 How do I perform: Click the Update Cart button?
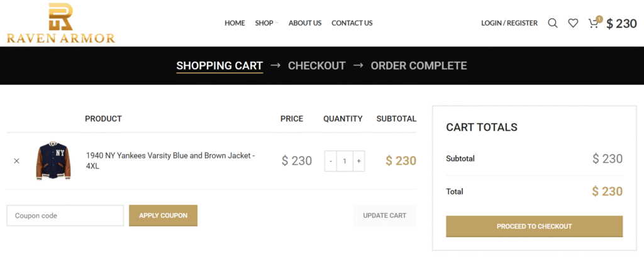click(384, 216)
